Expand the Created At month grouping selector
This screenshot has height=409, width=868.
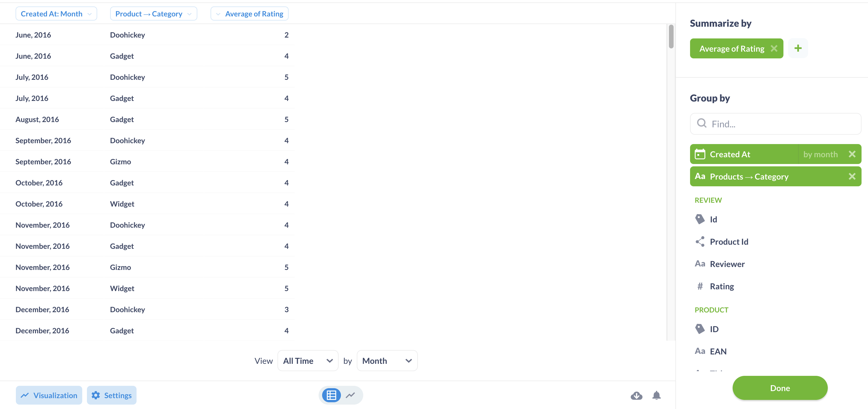point(821,154)
